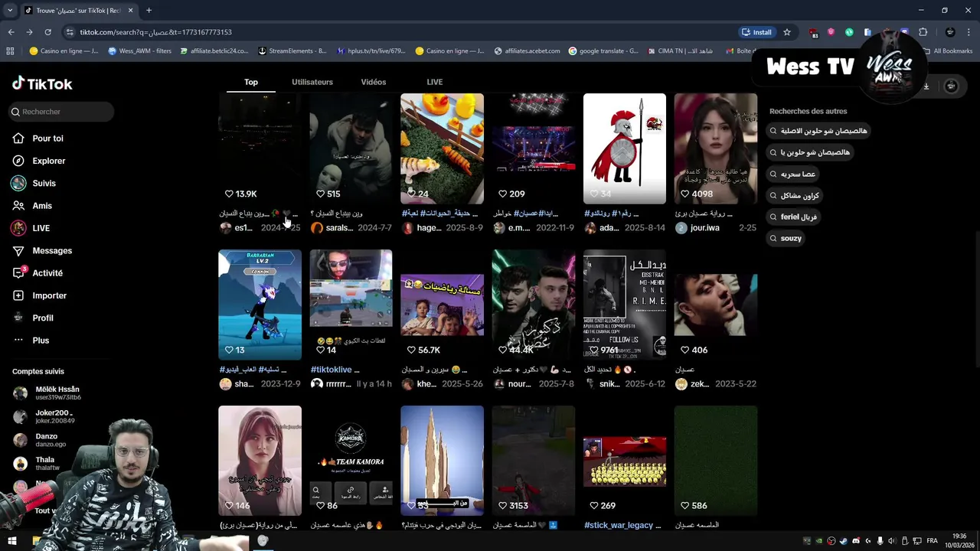The image size is (980, 551).
Task: Open Spartan stick figure video thumbnail
Action: (x=625, y=148)
